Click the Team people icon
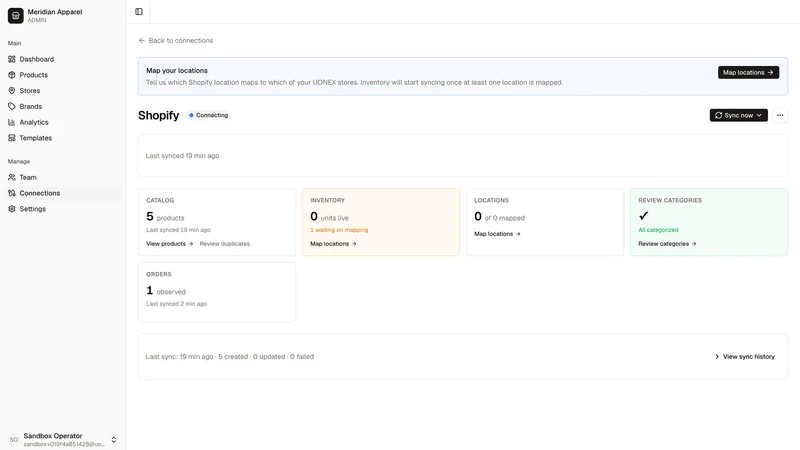Viewport: 800px width, 450px height. (12, 178)
